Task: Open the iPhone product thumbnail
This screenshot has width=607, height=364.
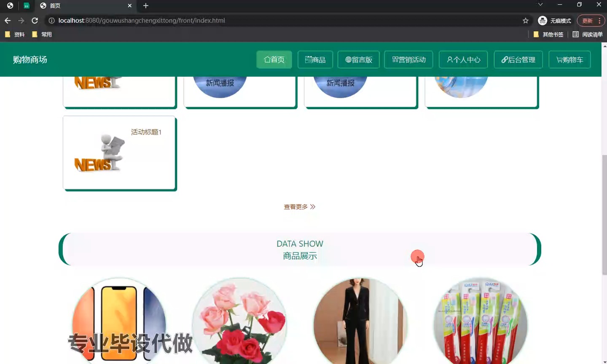Action: pos(119,321)
